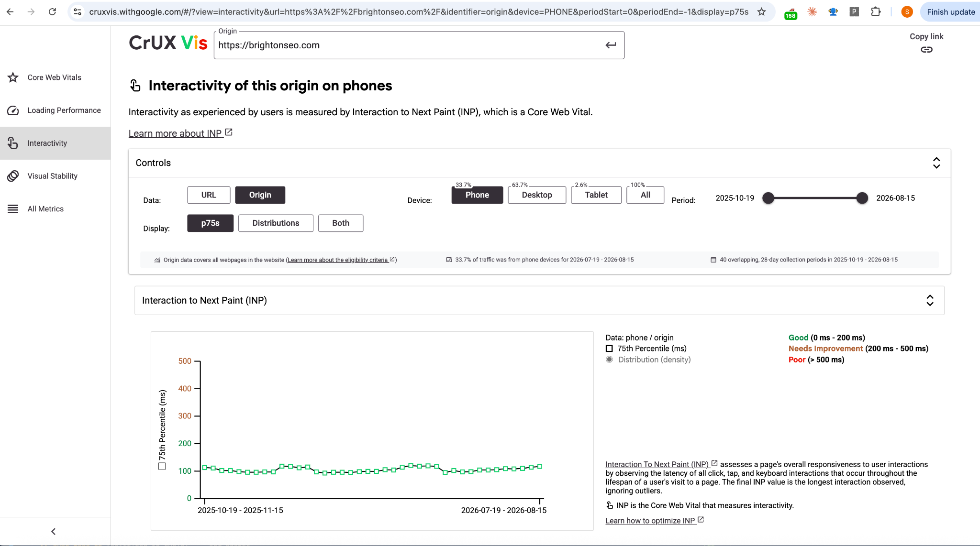The height and width of the screenshot is (546, 980).
Task: Open All Metrics page
Action: (55, 209)
